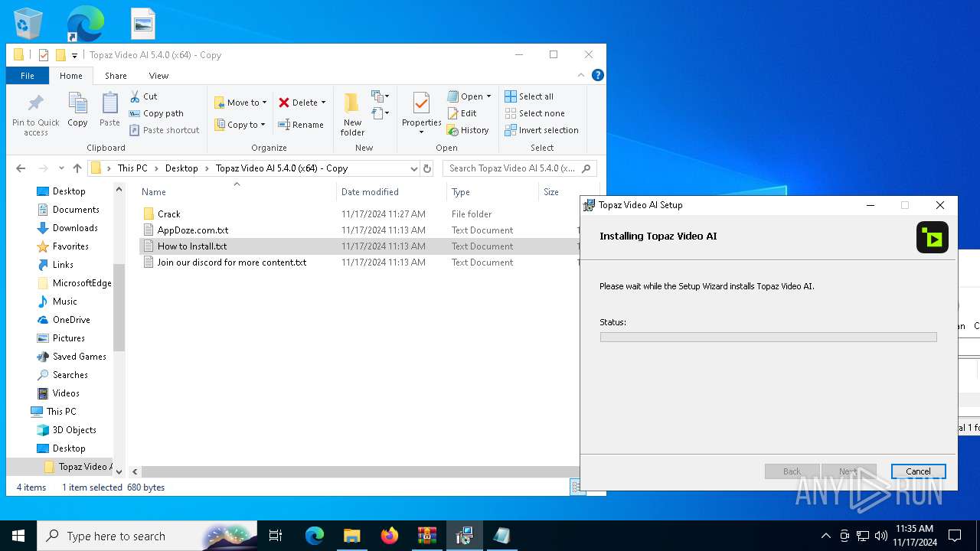980x551 pixels.
Task: Create a New folder
Action: [x=352, y=115]
